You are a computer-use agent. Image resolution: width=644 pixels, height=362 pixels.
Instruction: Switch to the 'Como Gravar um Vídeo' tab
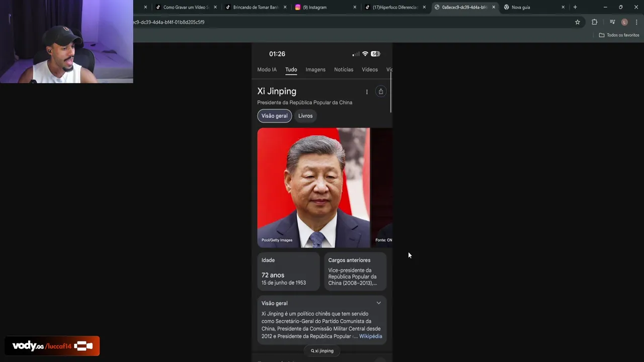pos(182,7)
